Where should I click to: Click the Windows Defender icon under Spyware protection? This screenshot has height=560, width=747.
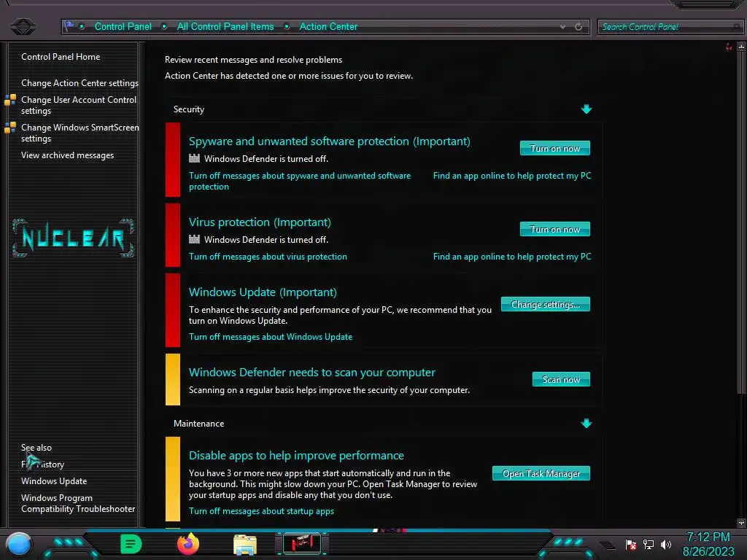[194, 158]
